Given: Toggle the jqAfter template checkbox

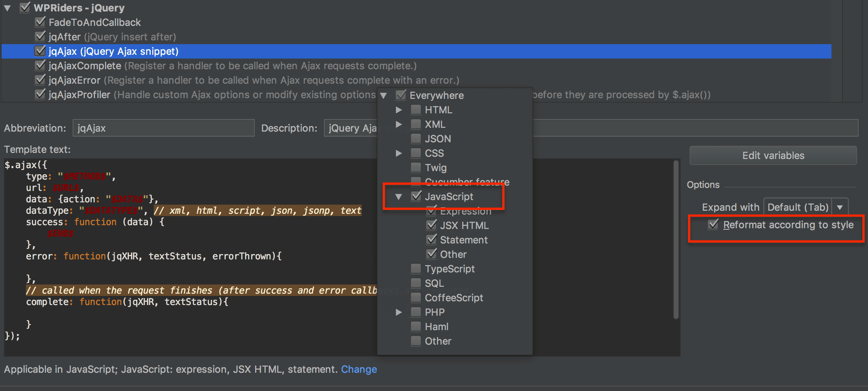Looking at the screenshot, I should pyautogui.click(x=40, y=36).
